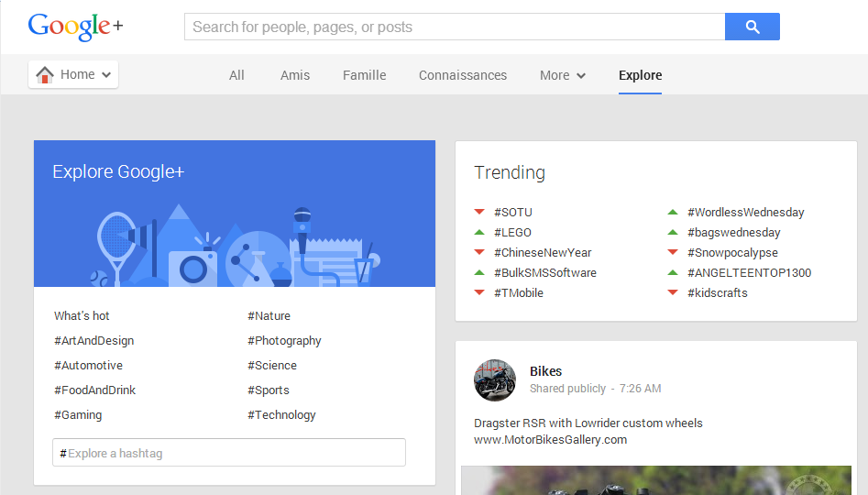Screen dimensions: 868x495
Task: Click the green trend arrow beside #LEGO
Action: [479, 233]
